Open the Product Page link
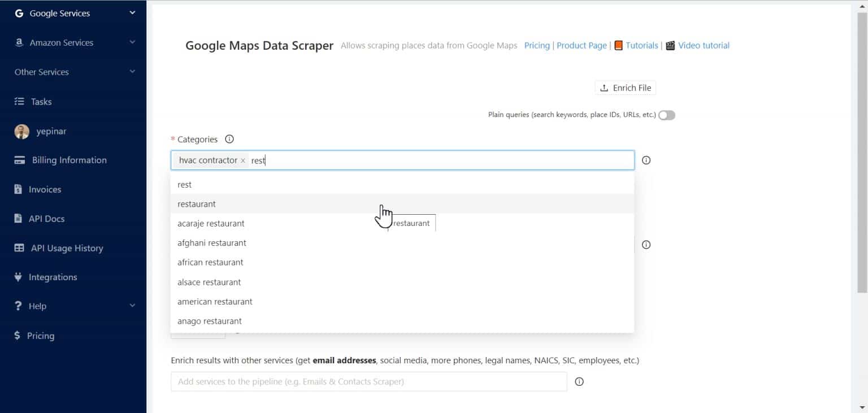868x413 pixels. pos(581,45)
